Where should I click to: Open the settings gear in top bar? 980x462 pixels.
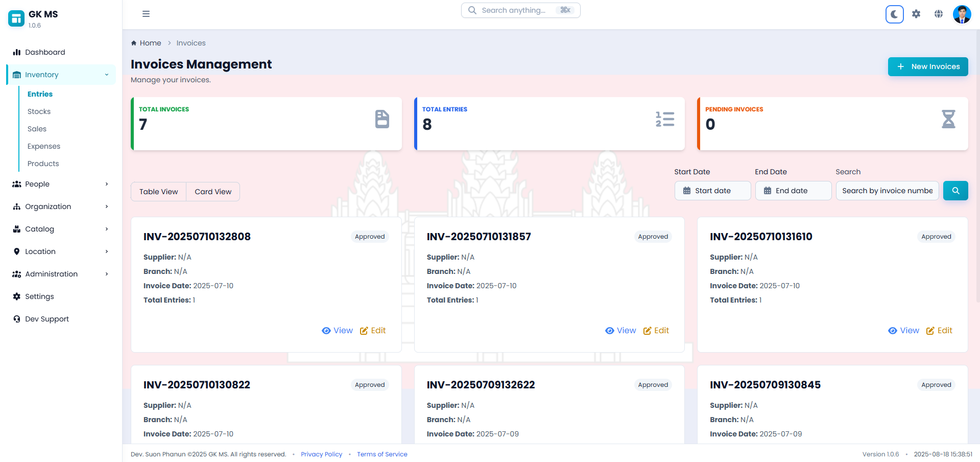click(x=916, y=14)
